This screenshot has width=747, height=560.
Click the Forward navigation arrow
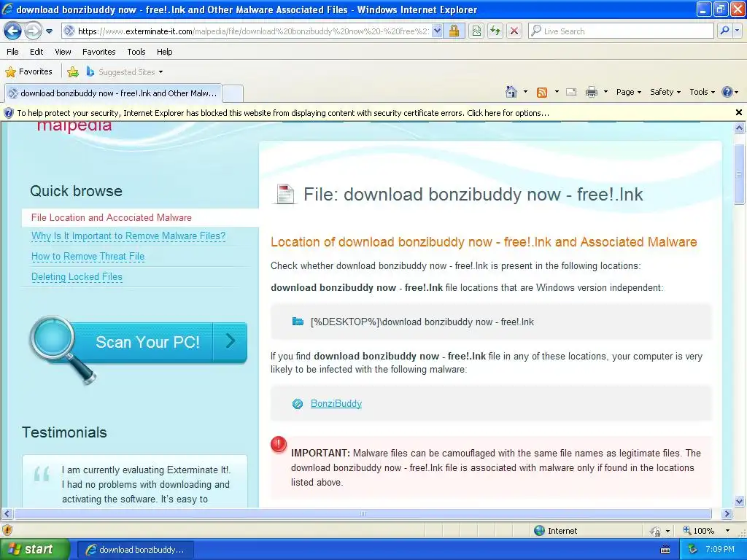32,31
